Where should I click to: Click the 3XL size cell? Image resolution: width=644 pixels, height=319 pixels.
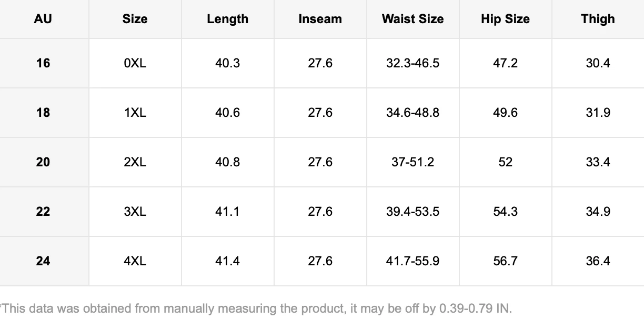[x=135, y=212]
